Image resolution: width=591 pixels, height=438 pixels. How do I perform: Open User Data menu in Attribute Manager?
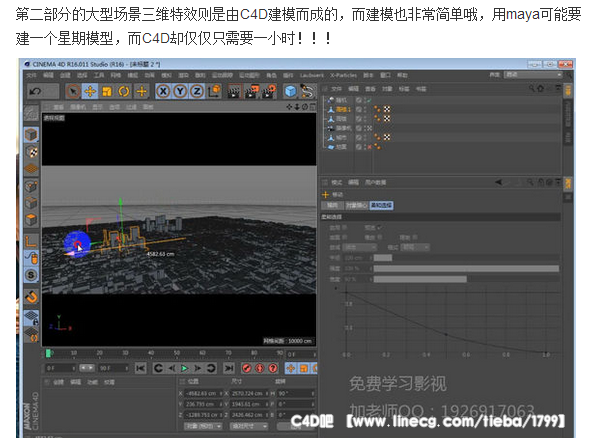point(375,182)
